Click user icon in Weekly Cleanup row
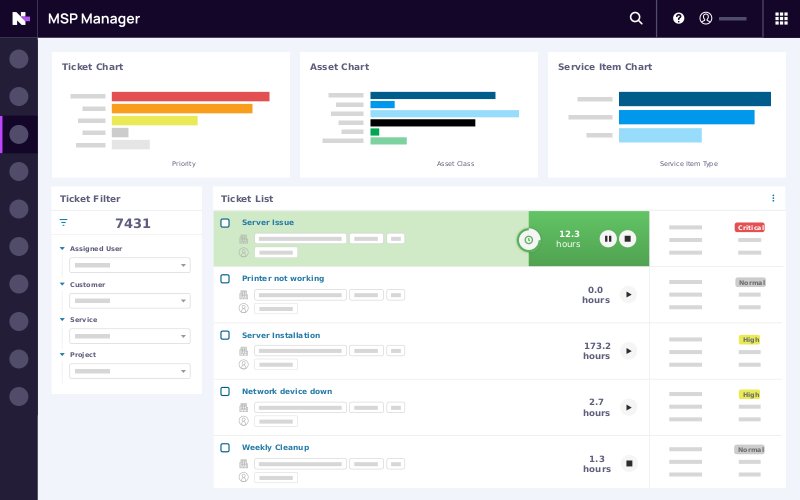 pyautogui.click(x=243, y=477)
